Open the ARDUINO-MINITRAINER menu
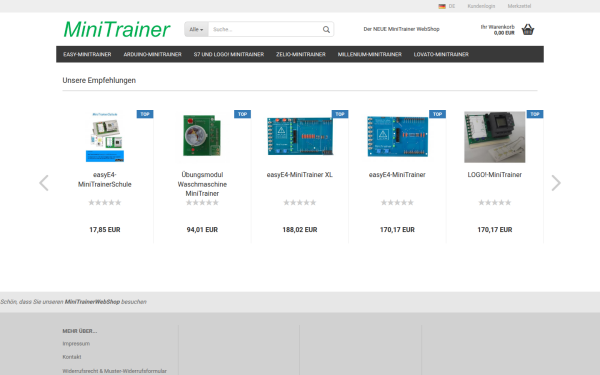This screenshot has width=600, height=375. [x=152, y=54]
